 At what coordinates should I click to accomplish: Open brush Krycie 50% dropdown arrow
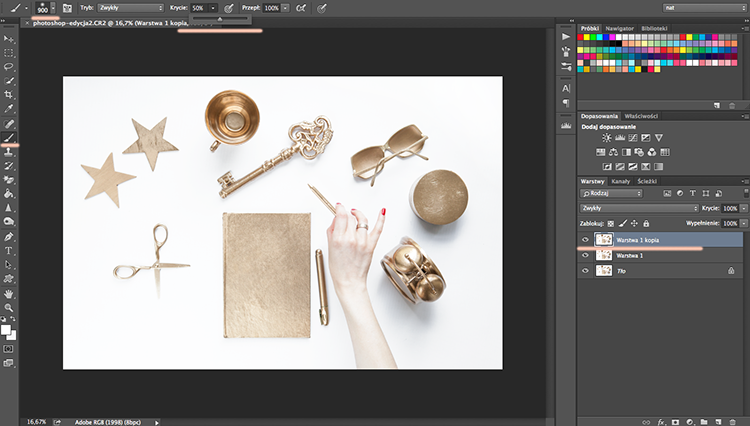click(213, 8)
